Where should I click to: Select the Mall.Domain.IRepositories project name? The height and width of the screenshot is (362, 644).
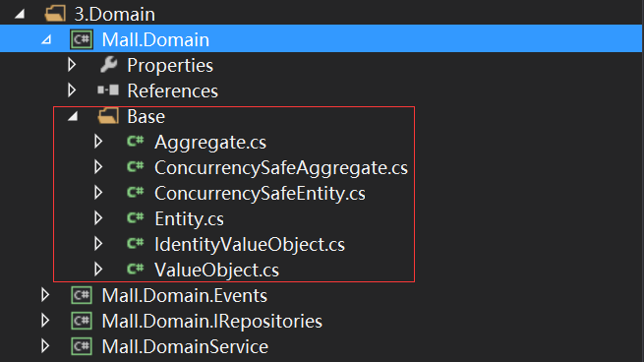(212, 322)
